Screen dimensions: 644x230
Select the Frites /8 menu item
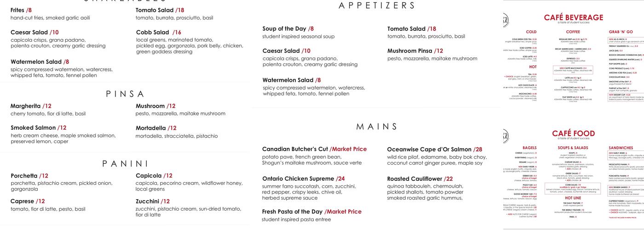[21, 10]
